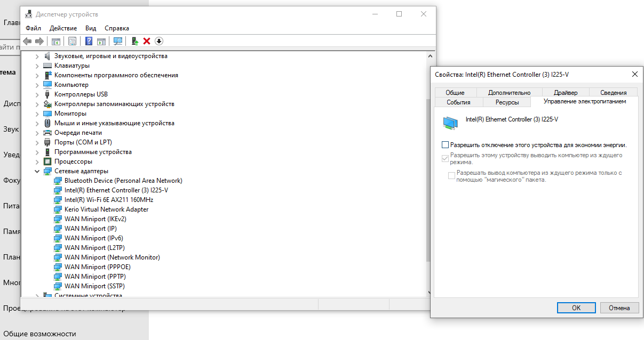Click the Отмена button
The image size is (644, 340).
[619, 307]
